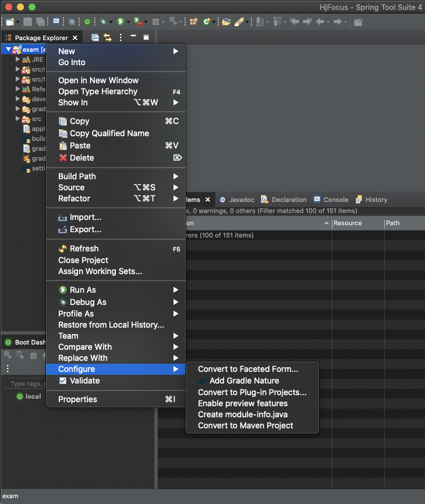Open the Debug dropdown arrow in toolbar

111,22
